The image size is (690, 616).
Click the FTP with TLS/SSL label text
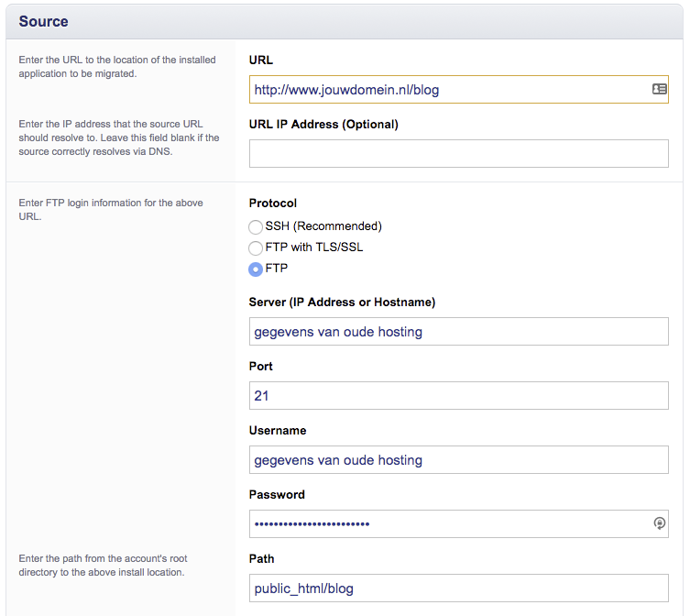[x=314, y=247]
